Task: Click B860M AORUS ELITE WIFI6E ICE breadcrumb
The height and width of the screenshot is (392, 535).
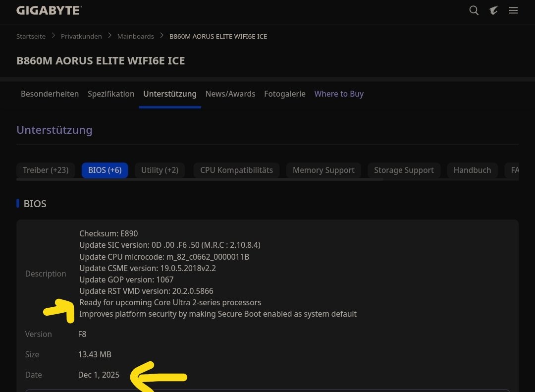Action: coord(218,36)
